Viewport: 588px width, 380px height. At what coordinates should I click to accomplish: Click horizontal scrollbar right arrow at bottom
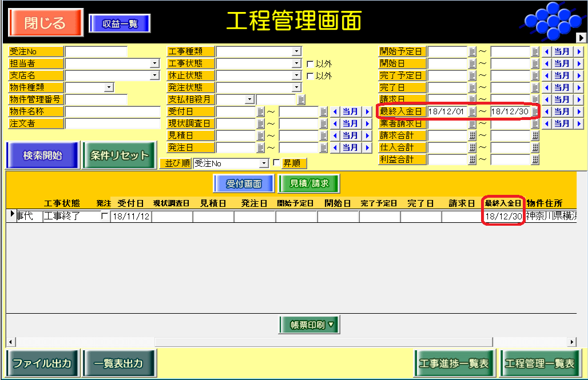tap(572, 342)
